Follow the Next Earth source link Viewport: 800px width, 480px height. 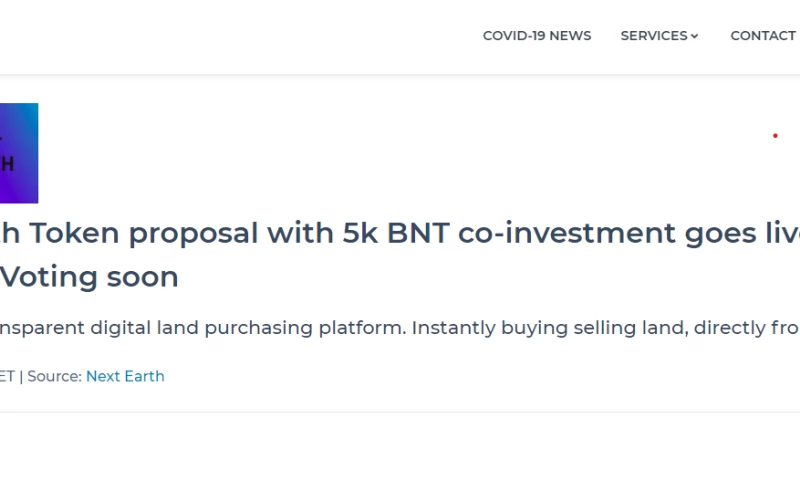125,376
